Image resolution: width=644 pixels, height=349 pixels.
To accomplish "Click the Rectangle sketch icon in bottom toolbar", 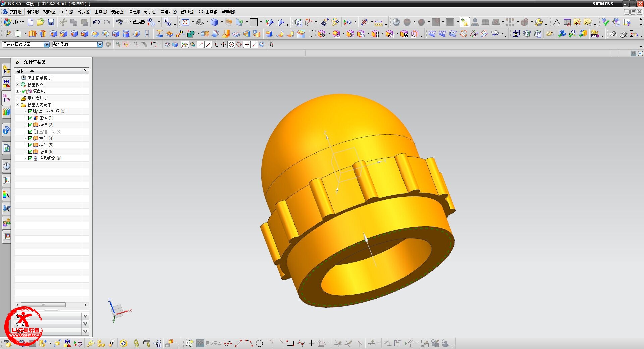I will tap(290, 343).
